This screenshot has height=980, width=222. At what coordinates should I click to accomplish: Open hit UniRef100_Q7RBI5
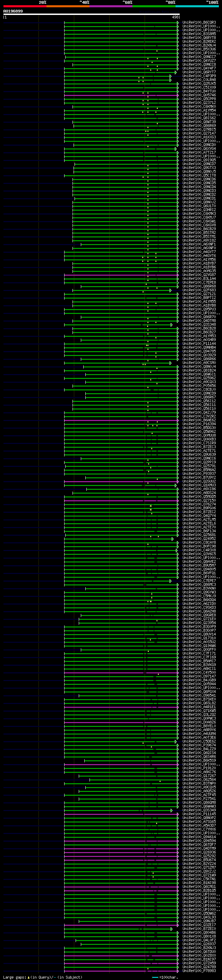[199, 130]
